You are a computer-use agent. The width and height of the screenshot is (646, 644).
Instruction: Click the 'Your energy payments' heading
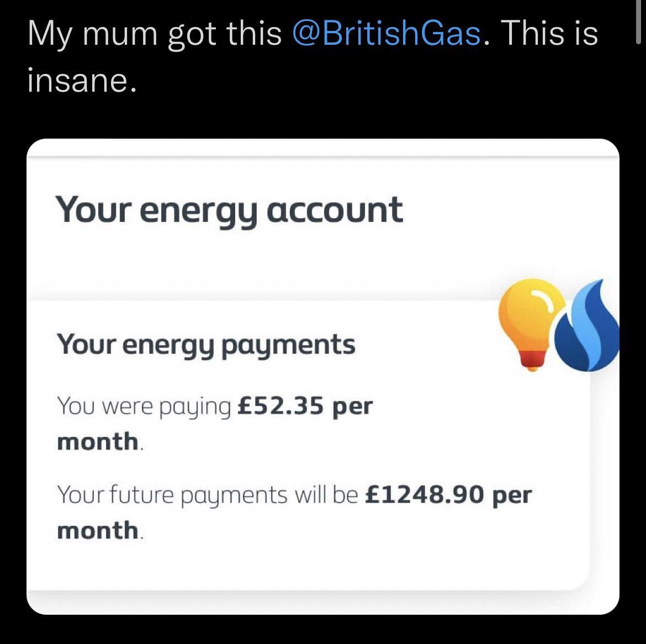(206, 345)
